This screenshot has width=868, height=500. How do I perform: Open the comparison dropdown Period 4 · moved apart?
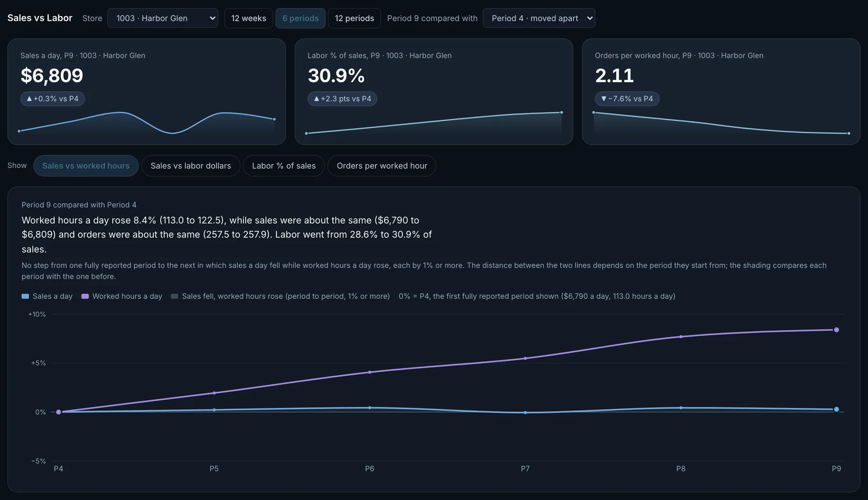point(539,18)
